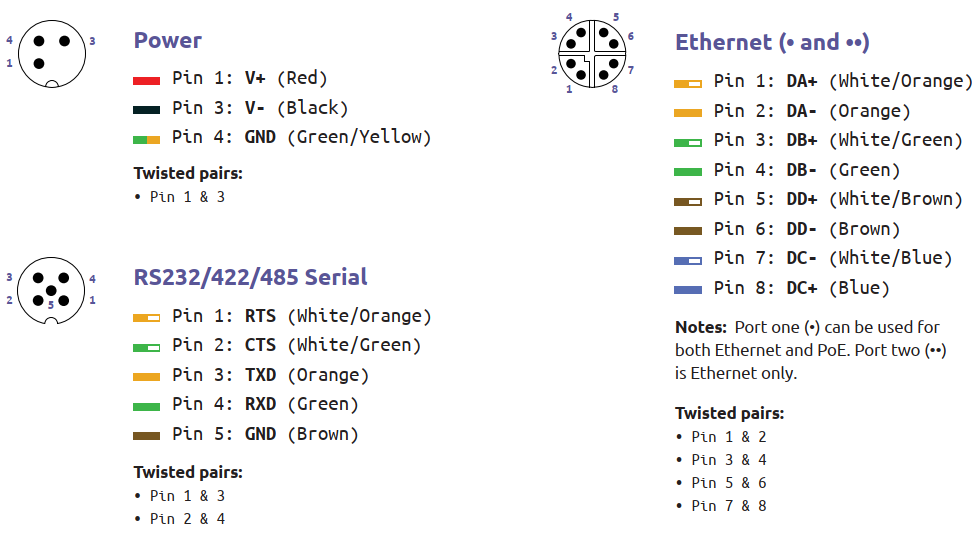Image resolution: width=977 pixels, height=538 pixels.
Task: Click Pin 1: DA+ (White/Orange) entry
Action: point(843,82)
